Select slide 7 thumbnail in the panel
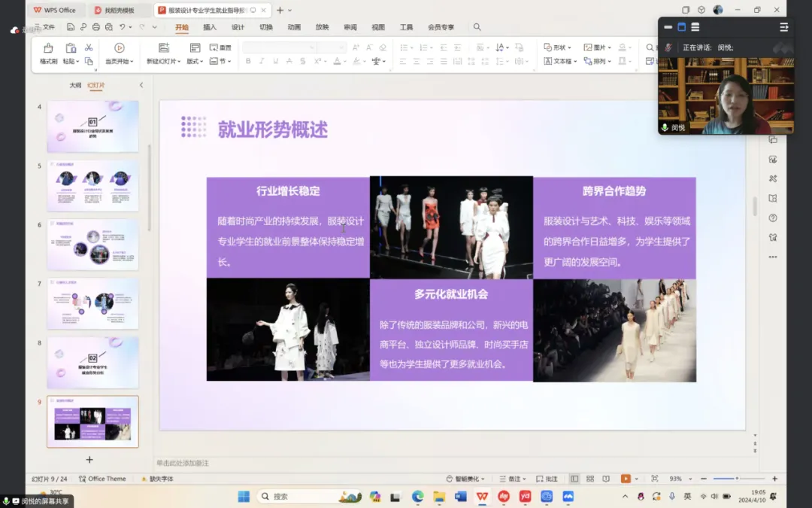Screen dimensions: 812x508 (x=93, y=303)
